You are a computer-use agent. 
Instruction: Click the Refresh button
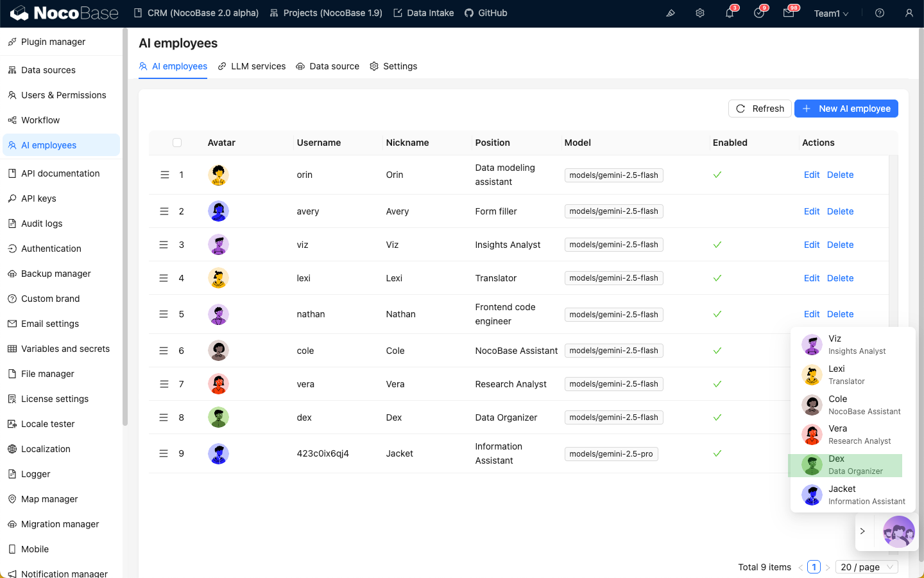(760, 109)
